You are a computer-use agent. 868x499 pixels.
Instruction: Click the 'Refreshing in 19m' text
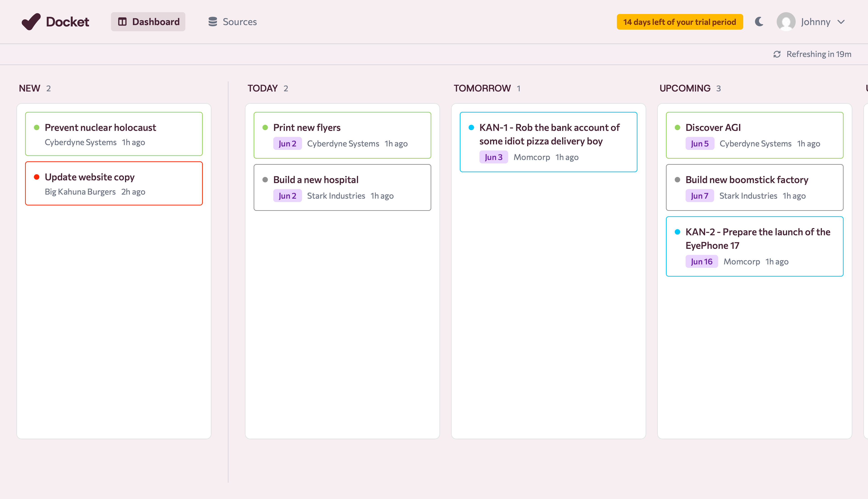[x=819, y=54]
